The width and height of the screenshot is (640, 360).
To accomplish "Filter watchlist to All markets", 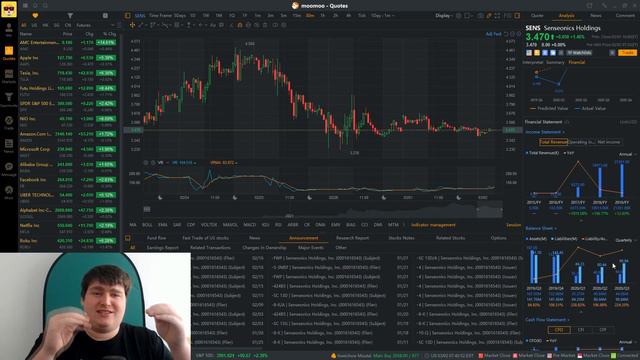I will click(x=24, y=25).
